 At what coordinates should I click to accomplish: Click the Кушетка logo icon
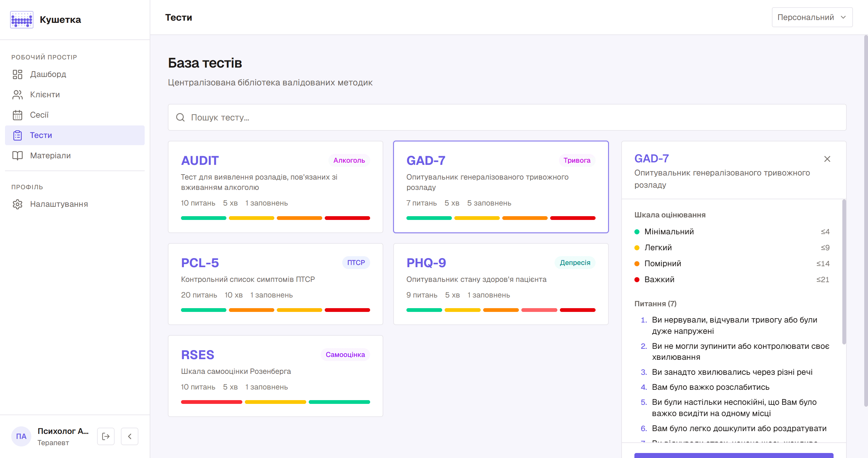(22, 19)
